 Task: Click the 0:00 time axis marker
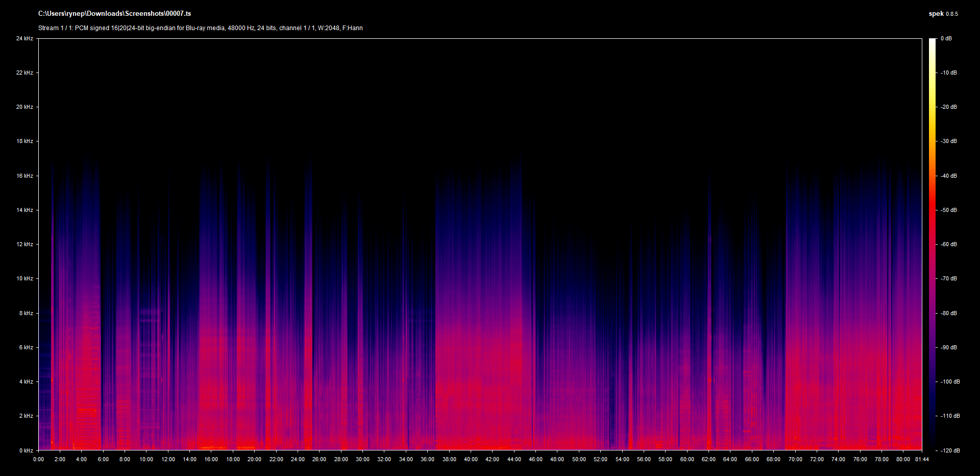click(x=38, y=459)
